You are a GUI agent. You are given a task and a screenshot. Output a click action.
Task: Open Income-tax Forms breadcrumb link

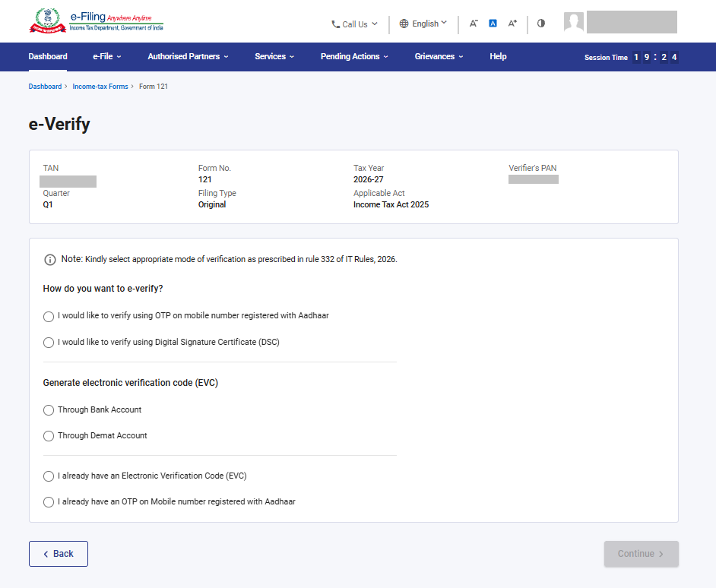tap(100, 87)
